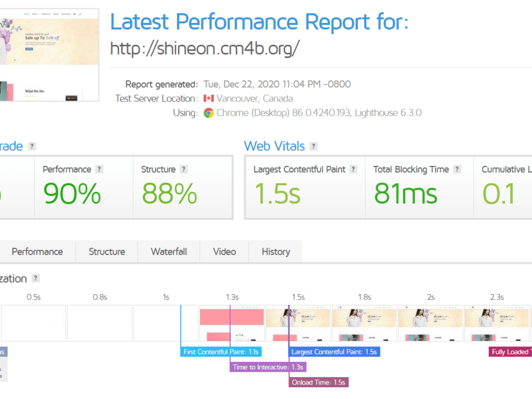
Task: Click the help icon beside Performance score label
Action: [99, 169]
